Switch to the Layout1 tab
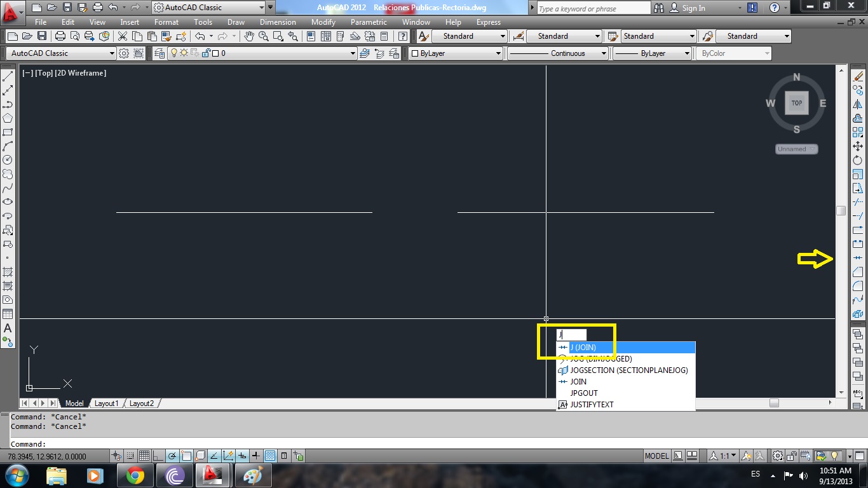 coord(107,403)
